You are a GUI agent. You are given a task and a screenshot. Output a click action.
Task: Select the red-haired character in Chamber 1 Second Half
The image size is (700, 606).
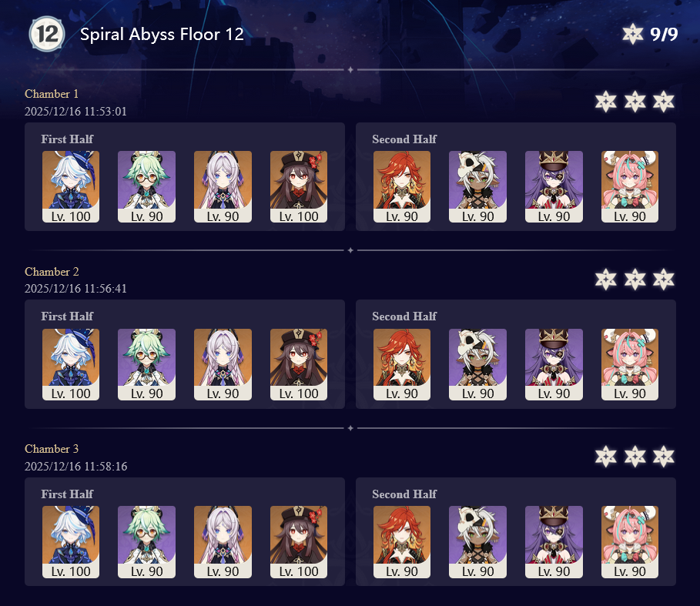(x=402, y=186)
